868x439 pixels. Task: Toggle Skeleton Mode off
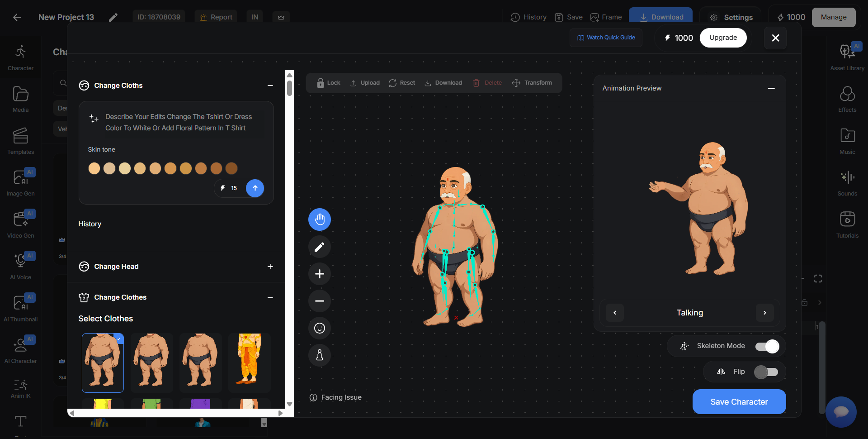tap(767, 346)
